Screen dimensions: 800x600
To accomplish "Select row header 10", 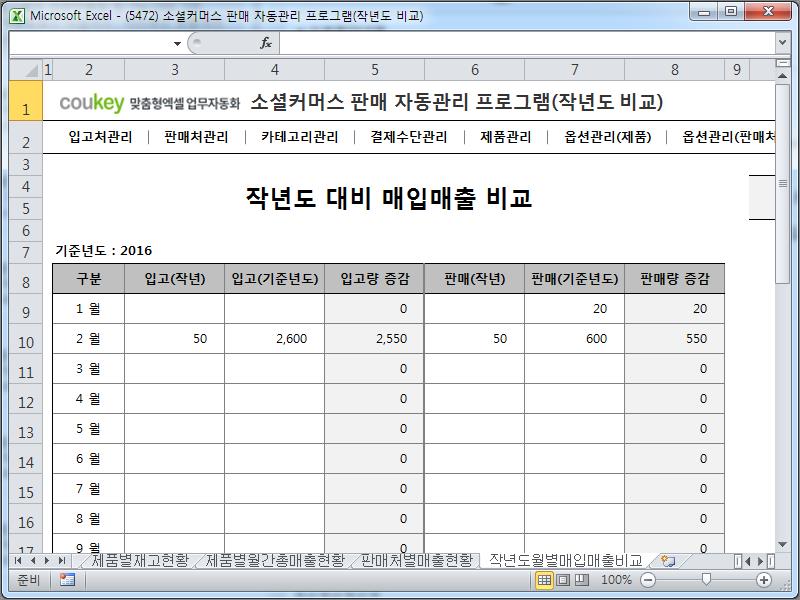I will click(x=26, y=339).
